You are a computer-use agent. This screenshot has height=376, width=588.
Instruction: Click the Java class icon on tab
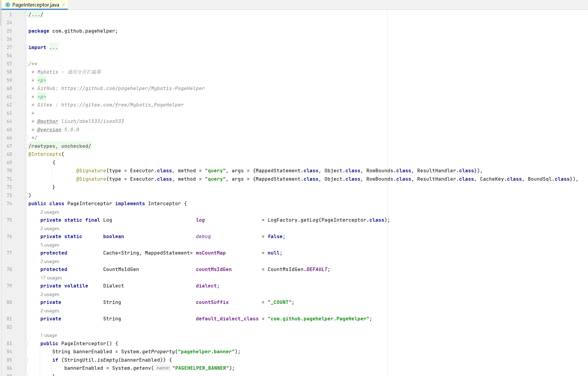click(x=8, y=5)
